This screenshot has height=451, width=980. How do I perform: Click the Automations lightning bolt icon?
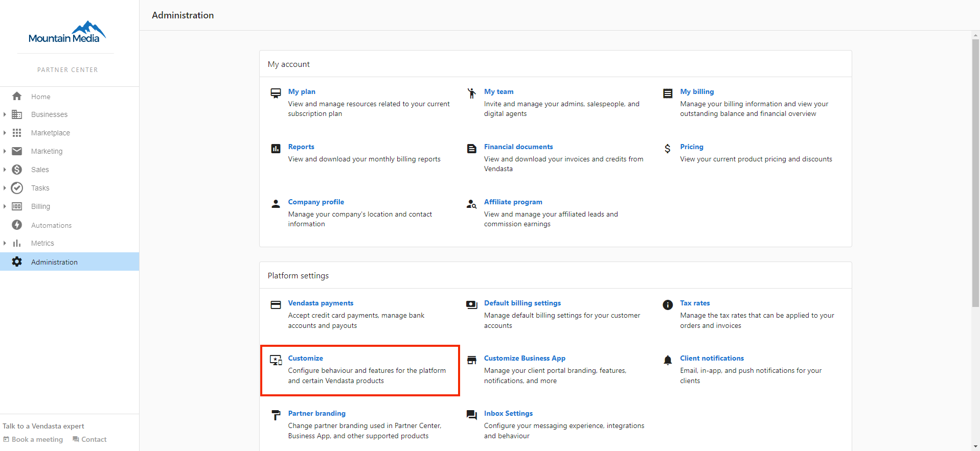point(17,225)
